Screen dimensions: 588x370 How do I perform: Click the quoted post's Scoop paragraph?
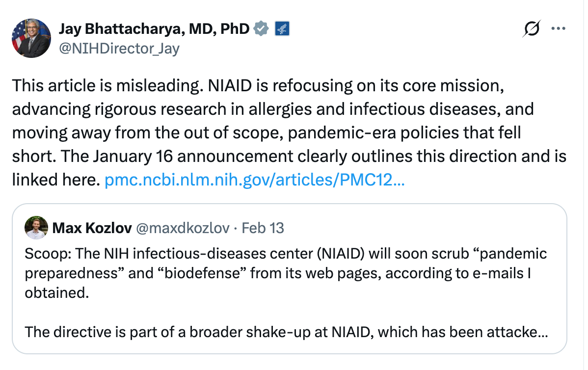pos(286,254)
